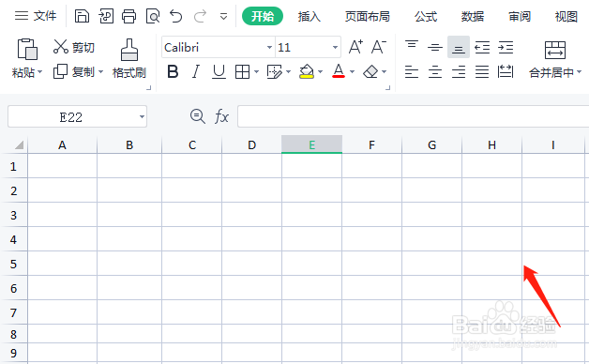
Task: Switch to the 插入 tab
Action: [309, 16]
